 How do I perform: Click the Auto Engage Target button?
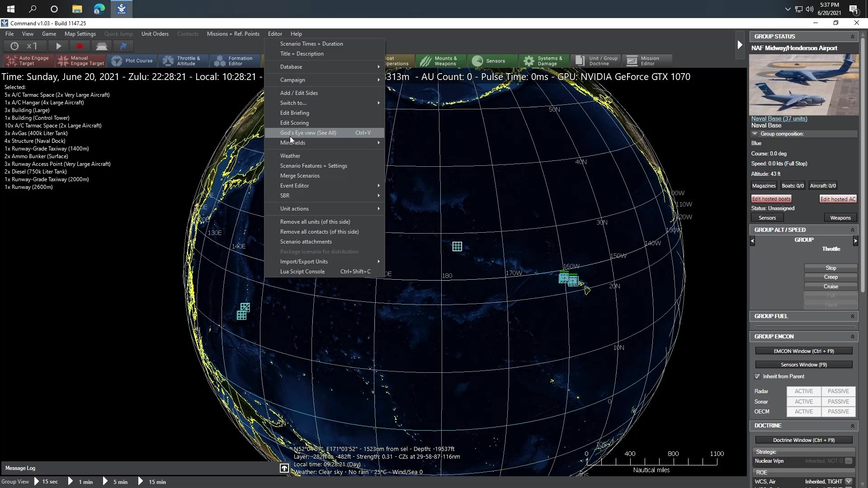[29, 61]
